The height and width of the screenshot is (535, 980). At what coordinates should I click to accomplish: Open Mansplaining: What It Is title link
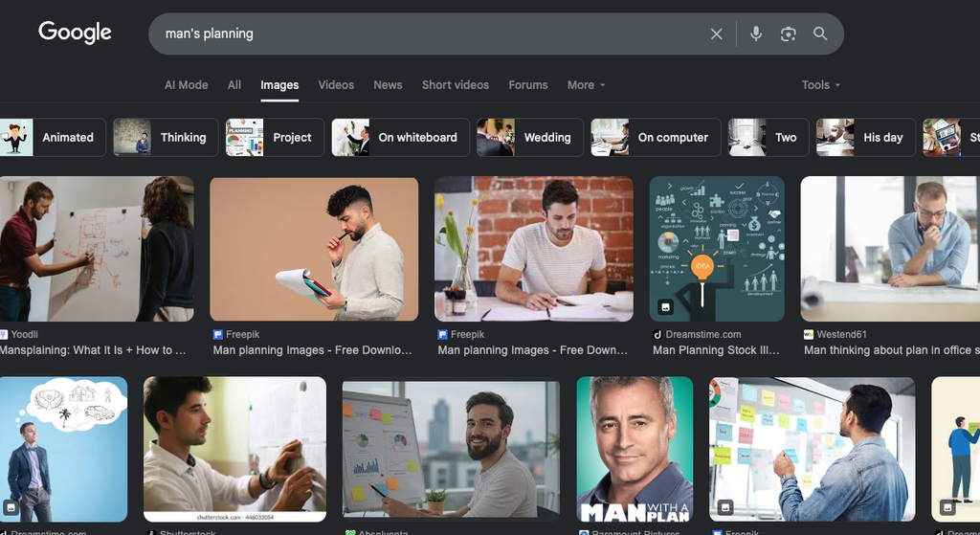(x=93, y=350)
